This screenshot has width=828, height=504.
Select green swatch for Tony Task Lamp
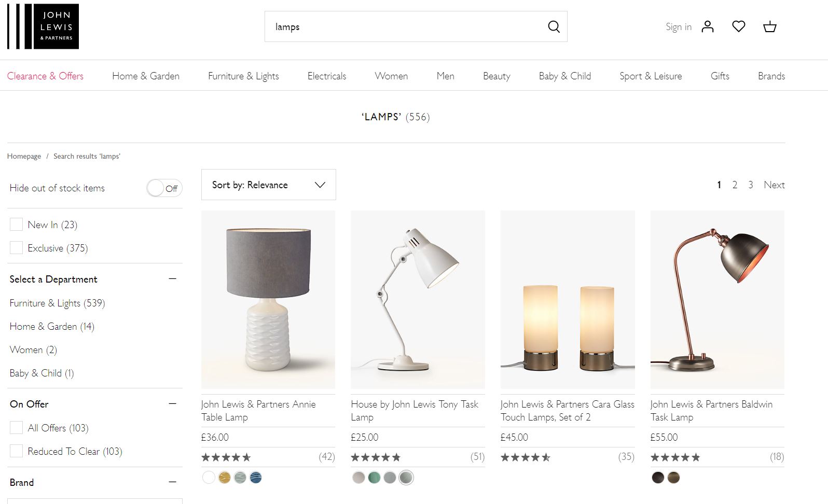click(x=374, y=478)
